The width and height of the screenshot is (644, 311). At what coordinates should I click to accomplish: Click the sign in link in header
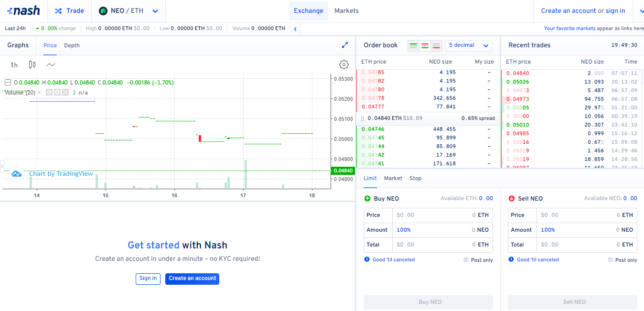tap(615, 11)
